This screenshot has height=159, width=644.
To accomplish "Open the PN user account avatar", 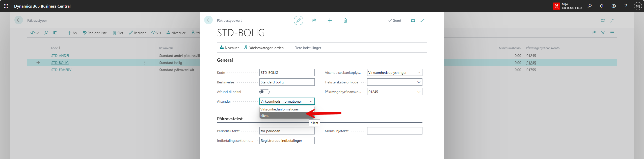I will point(638,6).
